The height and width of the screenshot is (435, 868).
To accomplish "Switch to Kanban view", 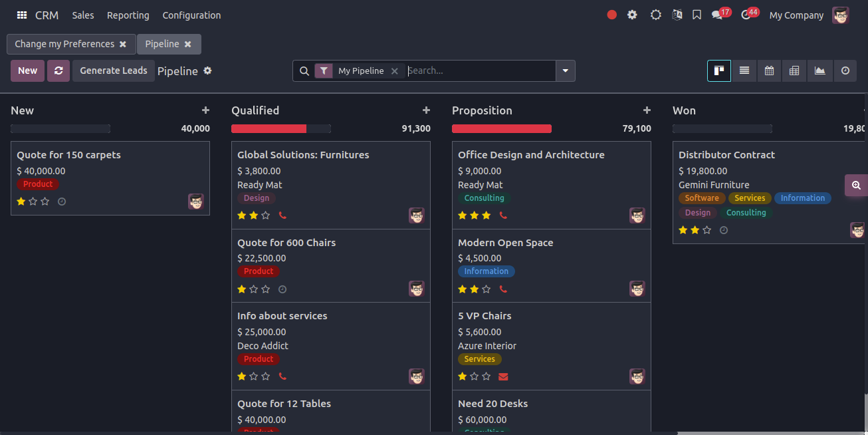I will click(719, 71).
